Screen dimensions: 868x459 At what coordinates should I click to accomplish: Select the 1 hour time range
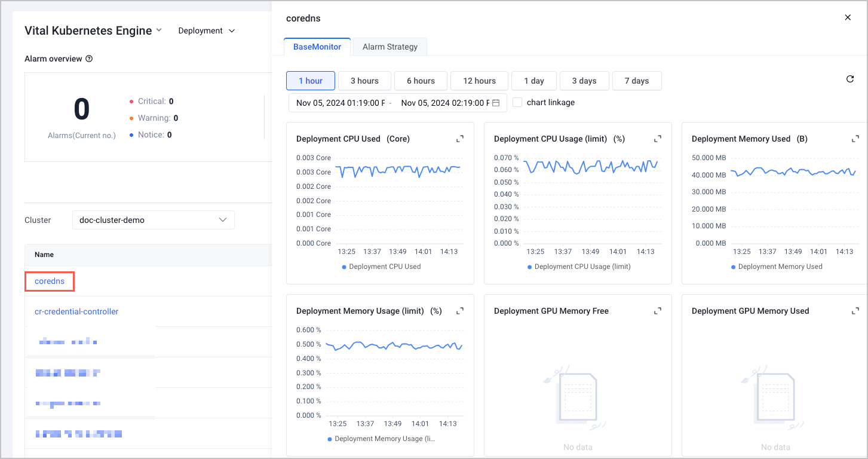point(311,81)
